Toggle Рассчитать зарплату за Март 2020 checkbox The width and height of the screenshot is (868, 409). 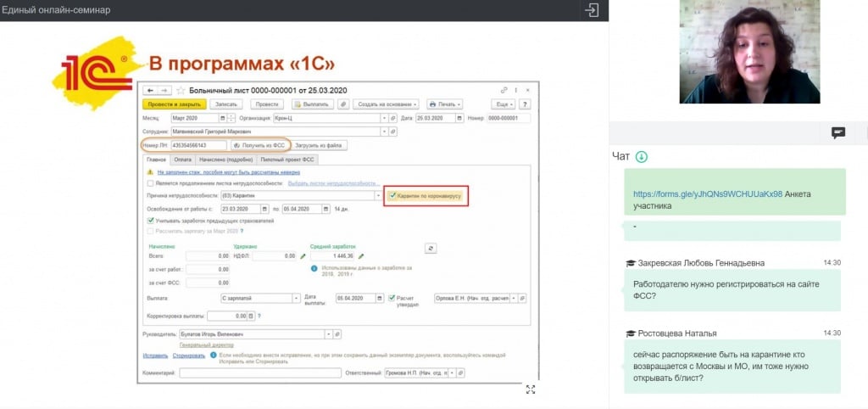150,230
